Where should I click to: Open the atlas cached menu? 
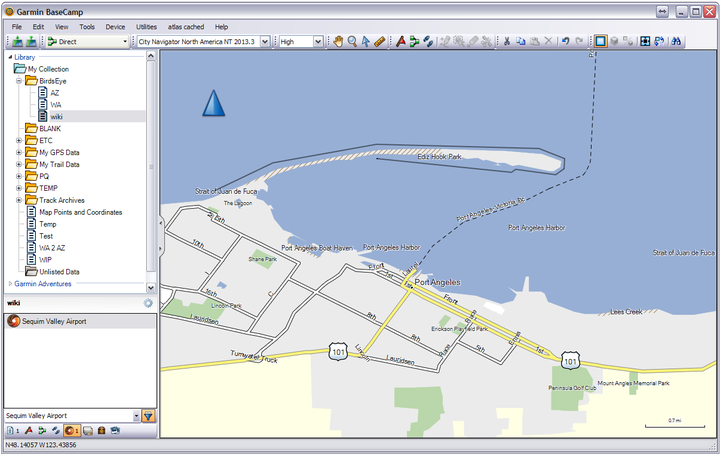(186, 27)
